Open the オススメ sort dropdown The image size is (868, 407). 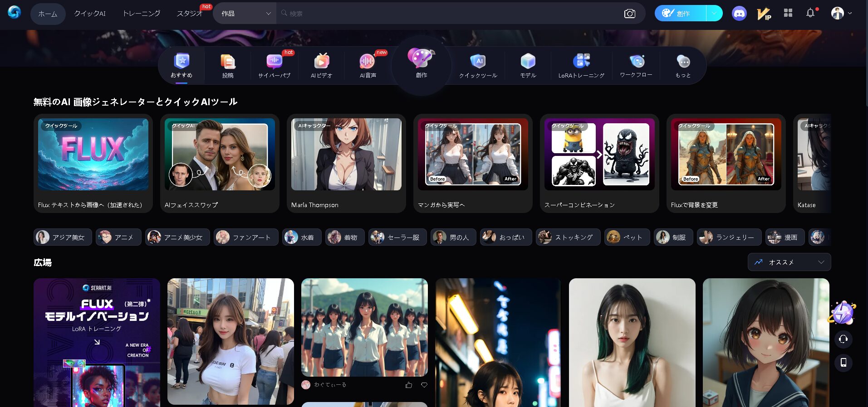[x=789, y=262]
